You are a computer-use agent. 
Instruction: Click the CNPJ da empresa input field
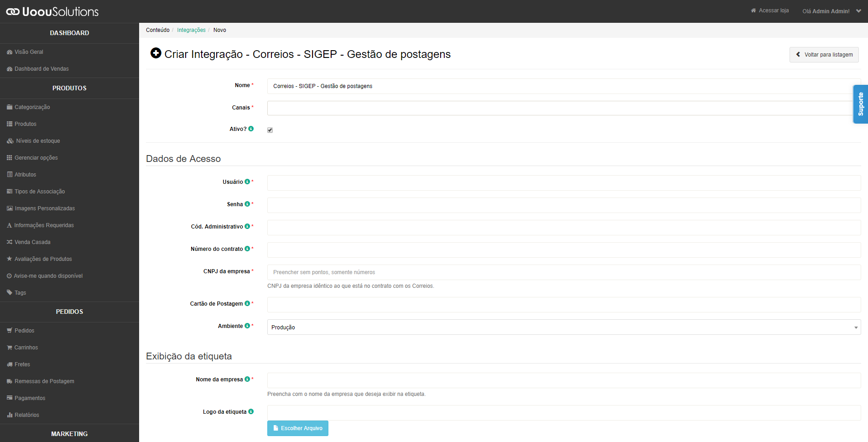coord(564,272)
